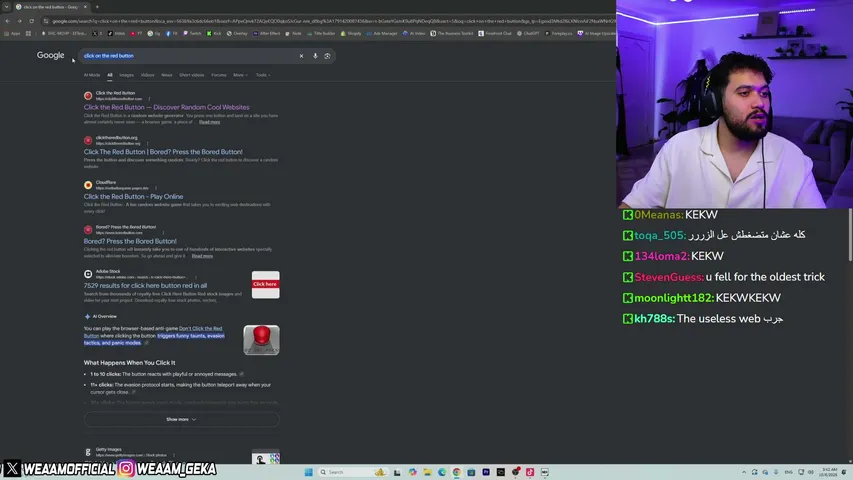Viewport: 853px width, 480px height.
Task: Open the After Effect bookmark
Action: [267, 33]
